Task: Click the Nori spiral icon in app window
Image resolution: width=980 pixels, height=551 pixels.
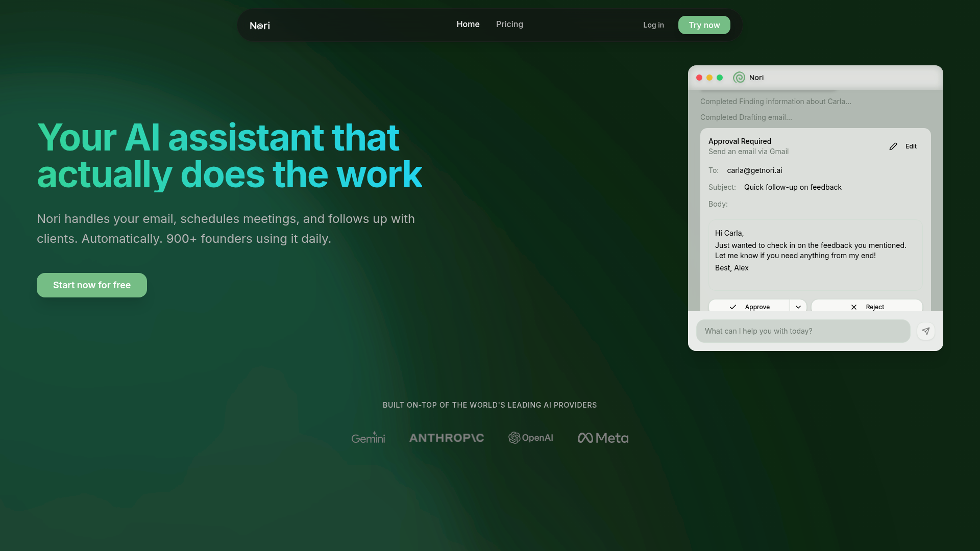Action: tap(739, 78)
